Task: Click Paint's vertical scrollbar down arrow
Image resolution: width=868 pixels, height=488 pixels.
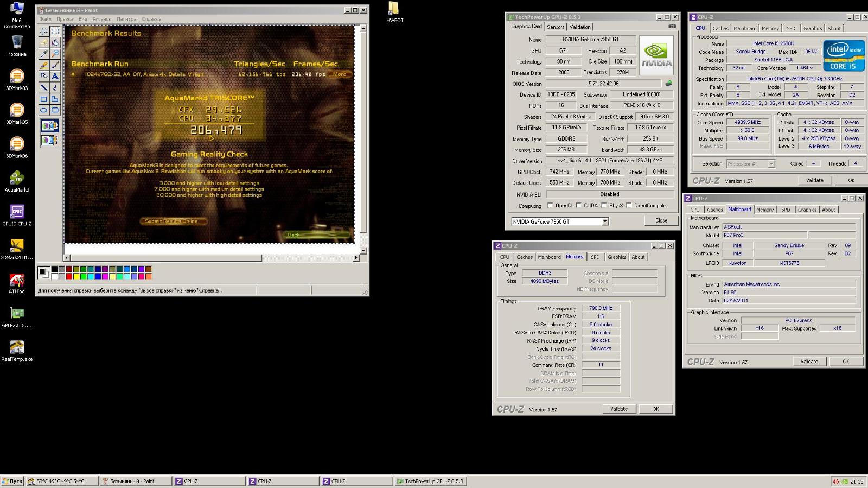Action: tap(363, 250)
